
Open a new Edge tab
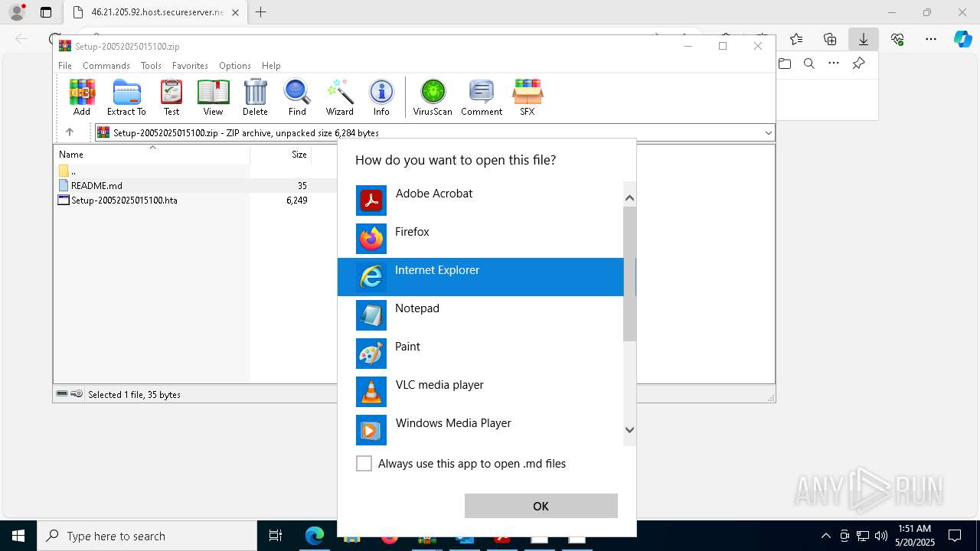click(261, 12)
